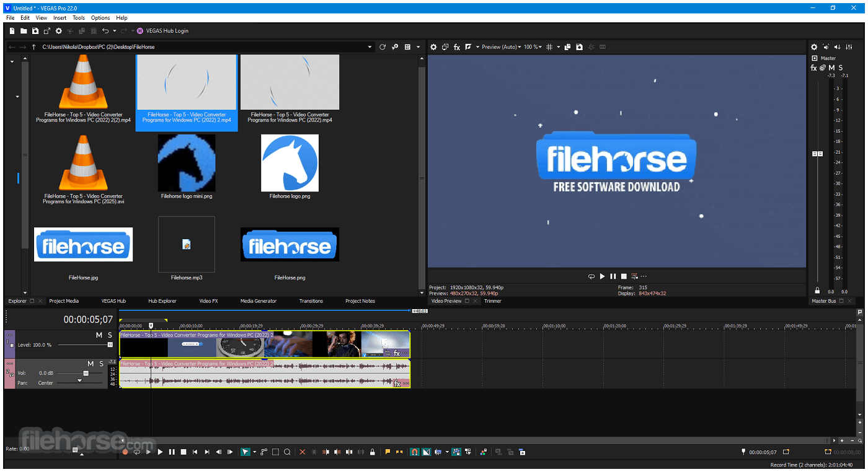The image size is (868, 472).
Task: Switch to the Project Media tab
Action: [x=64, y=301]
